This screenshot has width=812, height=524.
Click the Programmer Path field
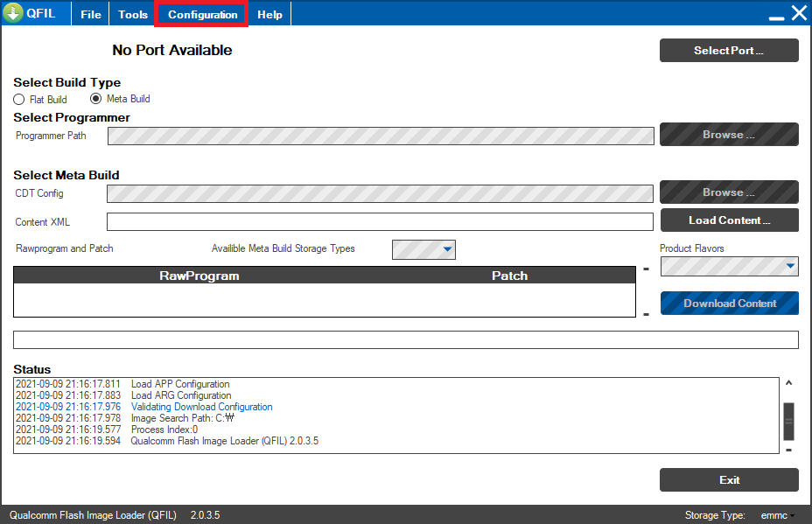381,136
